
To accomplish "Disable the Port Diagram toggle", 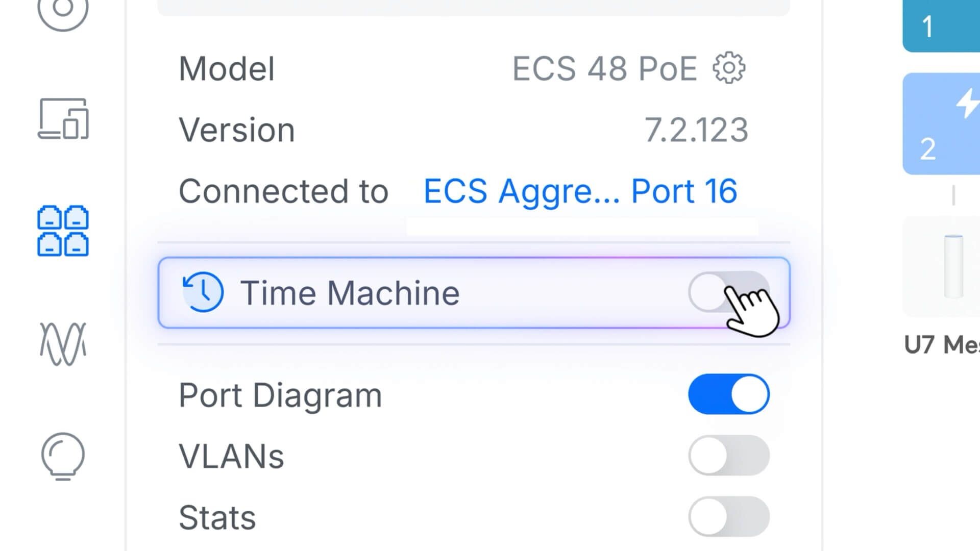I will (729, 394).
